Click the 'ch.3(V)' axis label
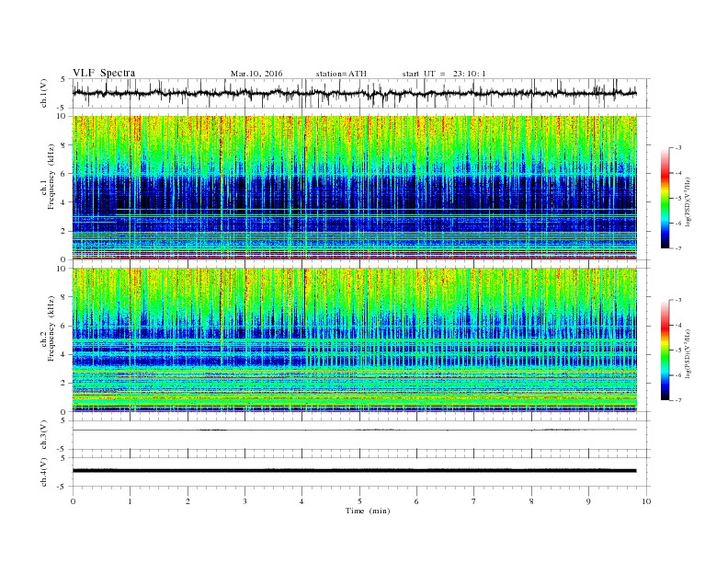The height and width of the screenshot is (563, 728). [44, 435]
